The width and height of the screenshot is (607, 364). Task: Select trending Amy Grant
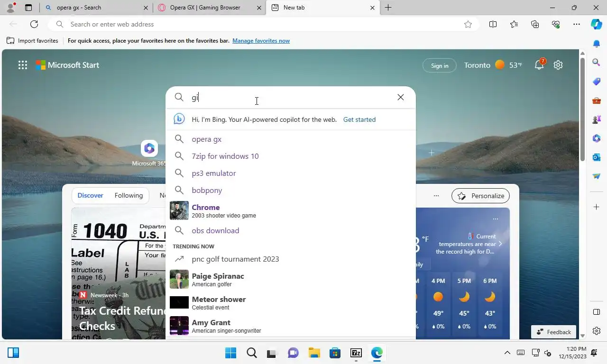point(291,326)
